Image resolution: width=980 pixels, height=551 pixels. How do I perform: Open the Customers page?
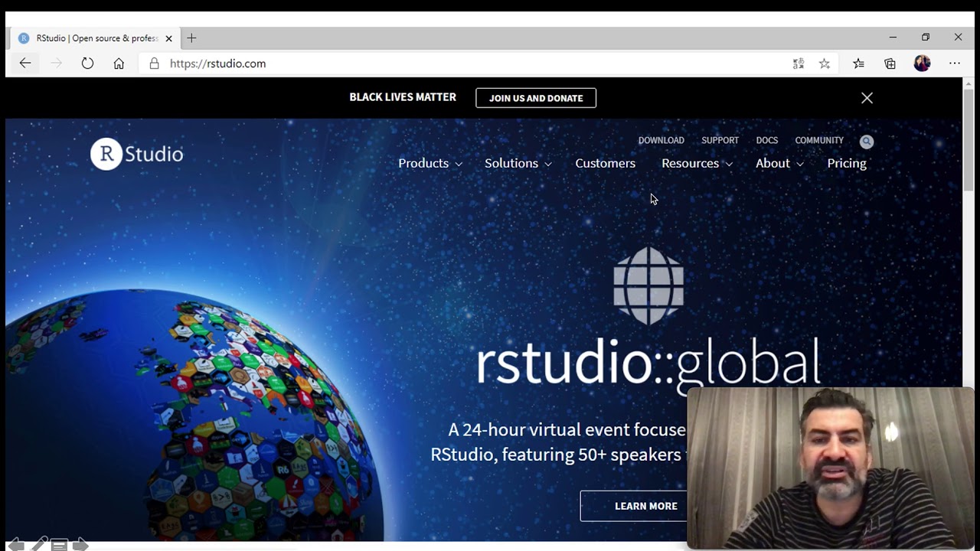(606, 163)
